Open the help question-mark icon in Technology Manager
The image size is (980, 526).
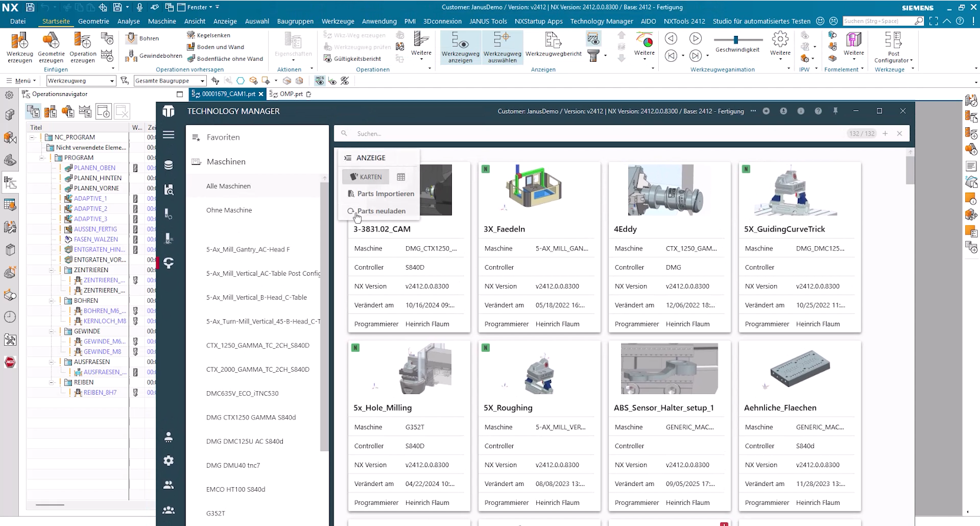tap(818, 111)
